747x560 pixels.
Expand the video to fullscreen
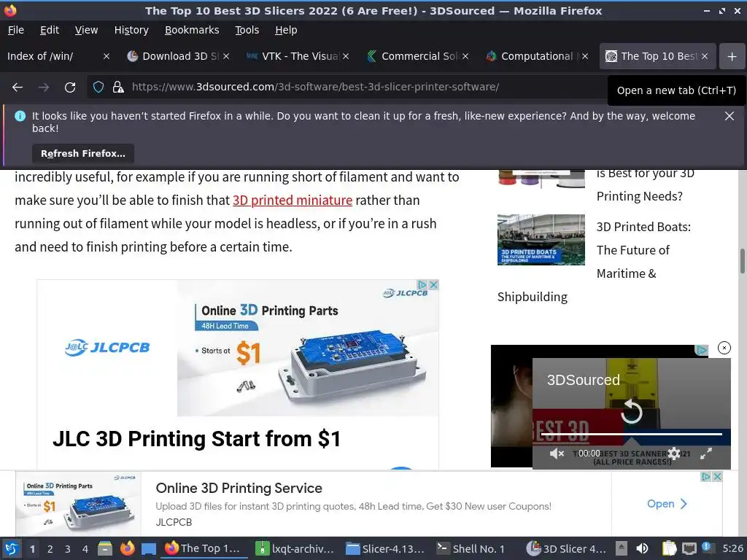pos(706,454)
